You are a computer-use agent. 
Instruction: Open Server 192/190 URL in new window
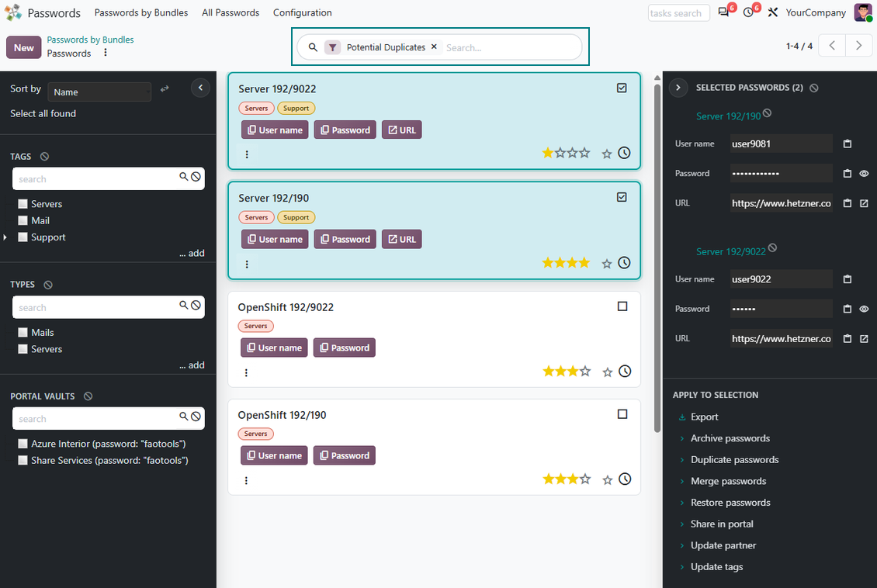pos(864,203)
